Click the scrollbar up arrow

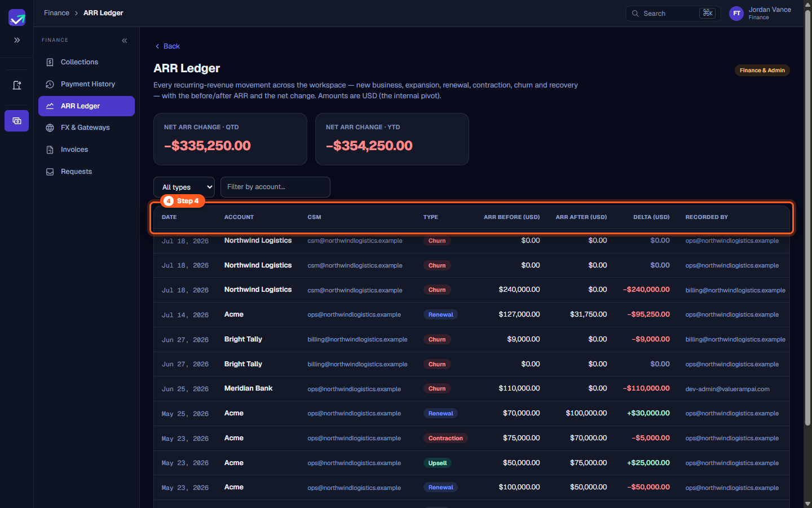point(807,4)
